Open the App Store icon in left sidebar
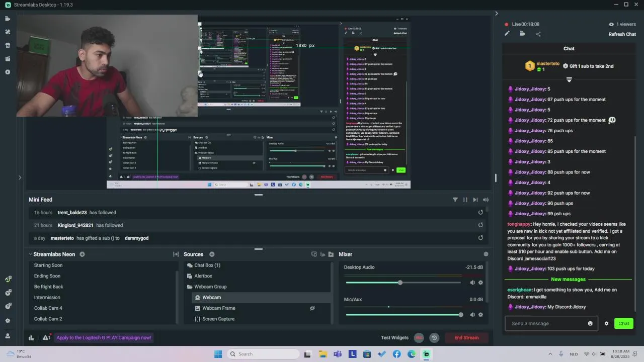 click(x=8, y=45)
